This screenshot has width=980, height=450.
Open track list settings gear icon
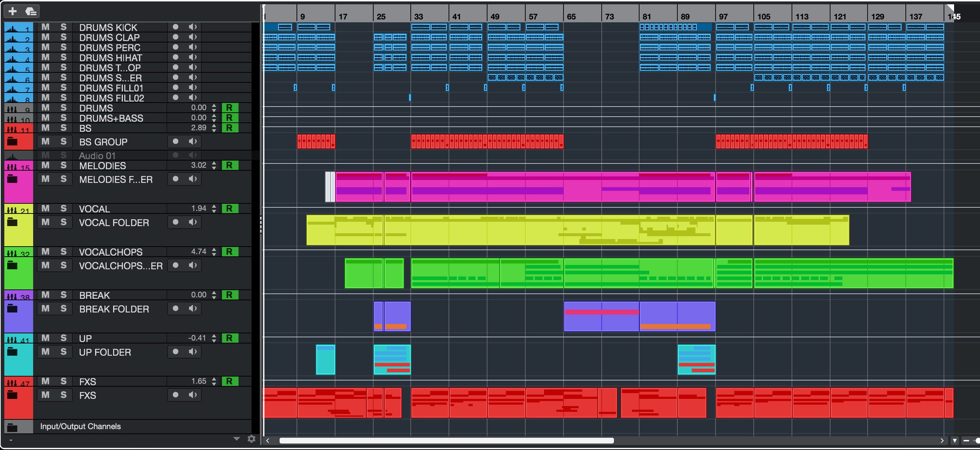[251, 439]
